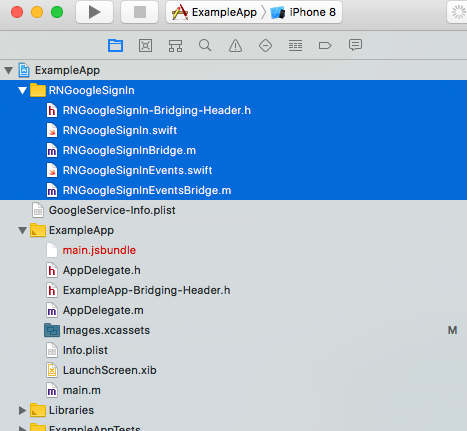
Task: Open RNGoogleSignIn.swift file
Action: pyautogui.click(x=233, y=130)
